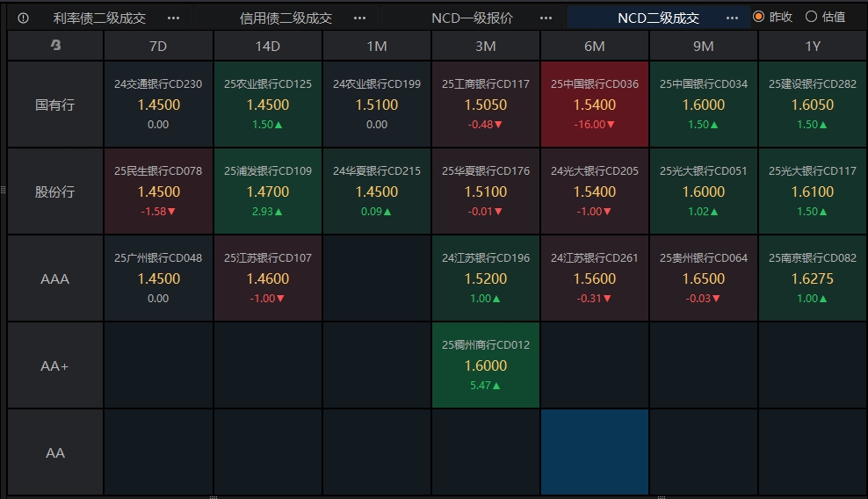868x499 pixels.
Task: Open the 25光大银行CD051 cell
Action: tap(704, 191)
